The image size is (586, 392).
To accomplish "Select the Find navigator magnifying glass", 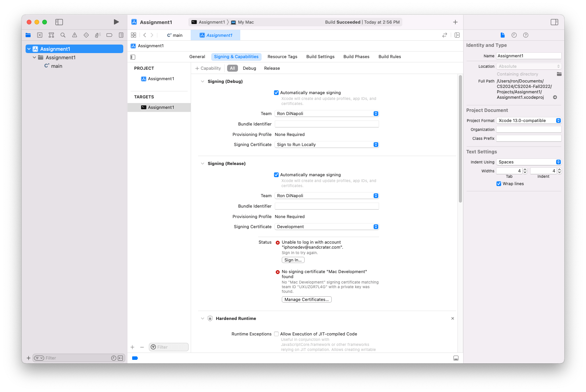I will pyautogui.click(x=63, y=35).
